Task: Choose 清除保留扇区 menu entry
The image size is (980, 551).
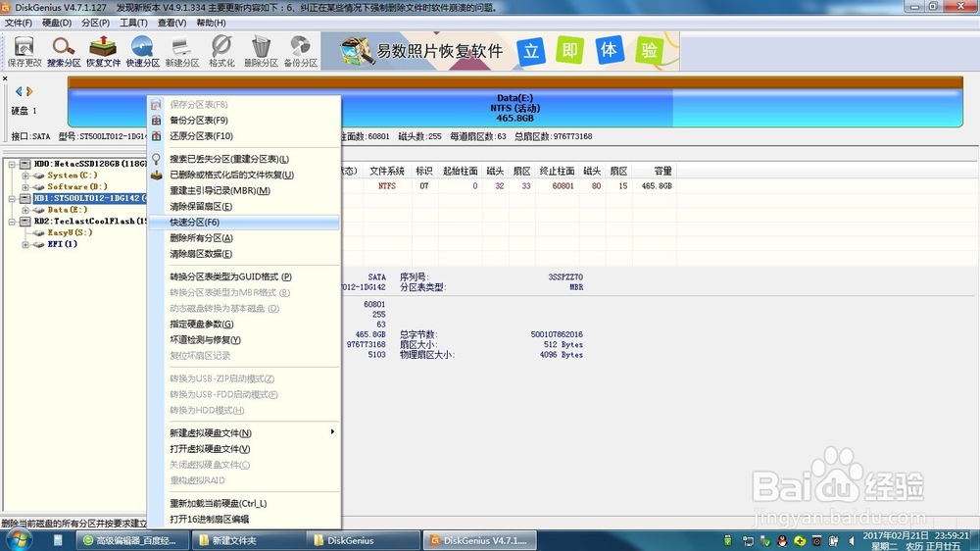Action: 244,207
